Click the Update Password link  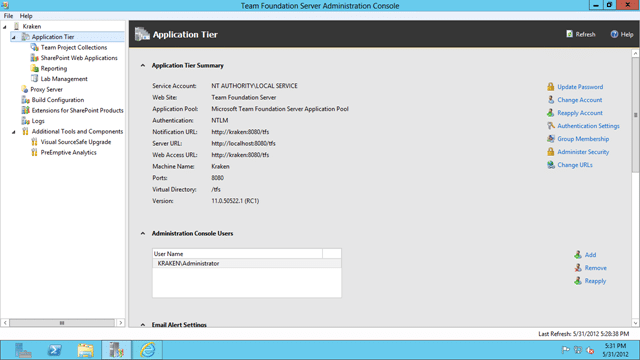580,87
